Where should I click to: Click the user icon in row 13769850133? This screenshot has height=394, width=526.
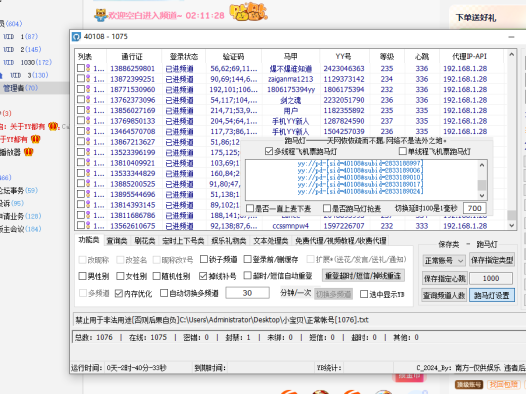(88, 121)
